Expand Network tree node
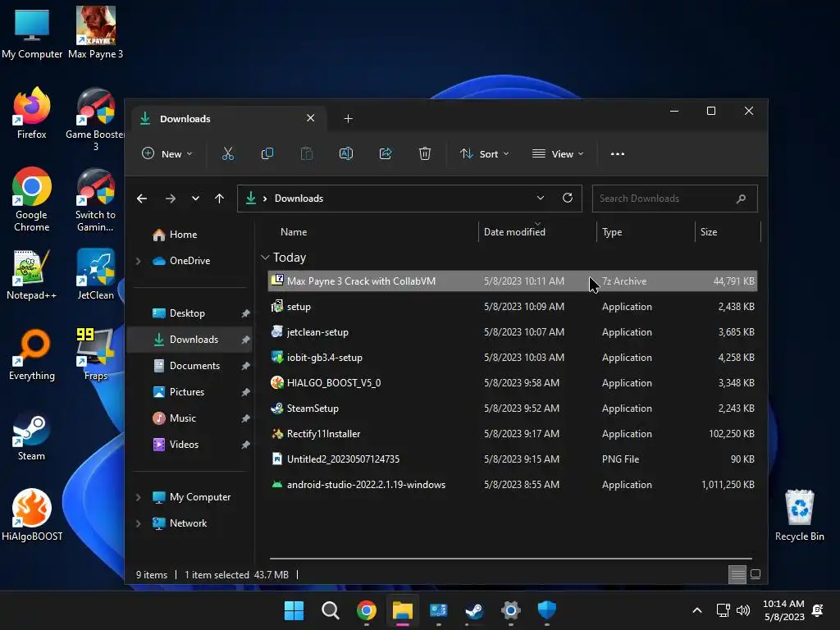The height and width of the screenshot is (630, 840). [x=138, y=523]
